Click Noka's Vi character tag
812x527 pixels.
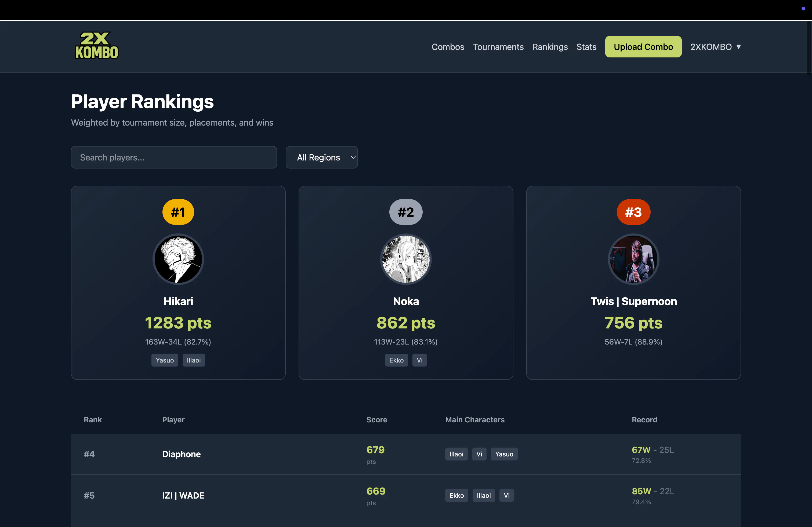[x=420, y=360]
